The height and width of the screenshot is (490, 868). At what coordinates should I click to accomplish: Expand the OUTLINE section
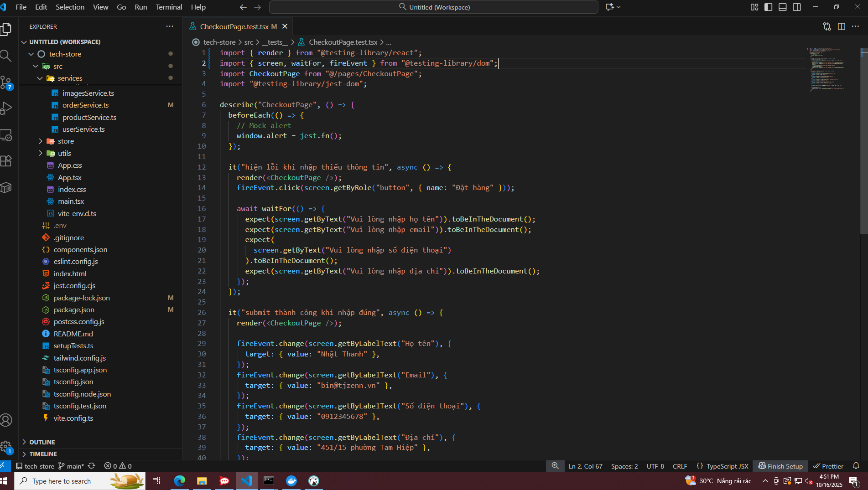tap(42, 442)
